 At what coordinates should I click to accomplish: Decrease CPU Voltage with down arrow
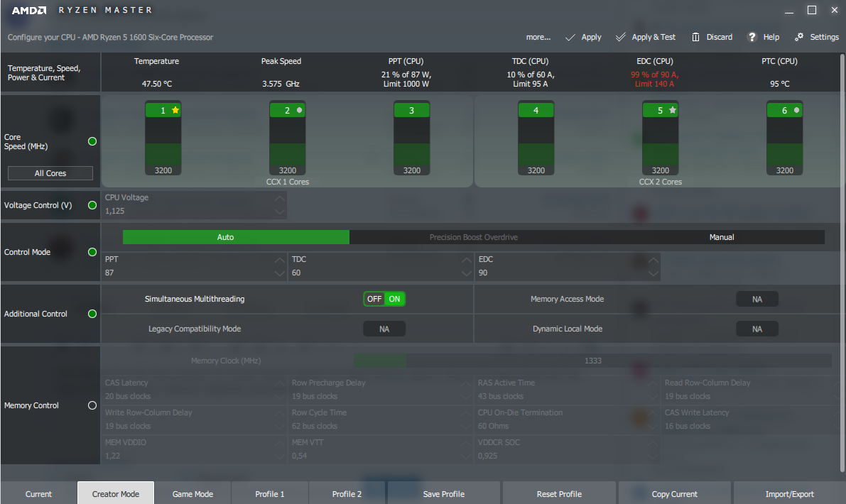pyautogui.click(x=279, y=212)
